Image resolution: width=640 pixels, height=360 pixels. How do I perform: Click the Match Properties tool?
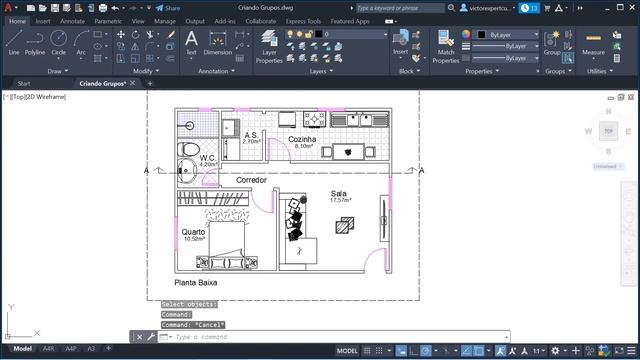pyautogui.click(x=446, y=46)
